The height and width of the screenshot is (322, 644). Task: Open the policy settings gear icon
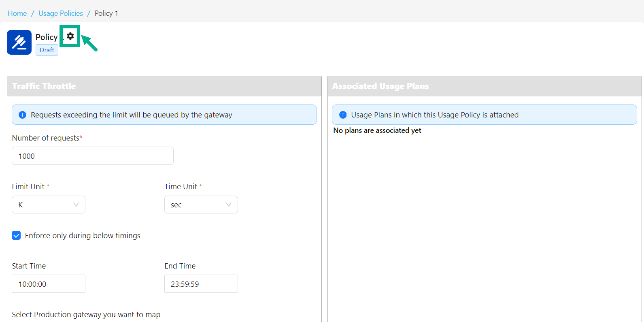70,36
